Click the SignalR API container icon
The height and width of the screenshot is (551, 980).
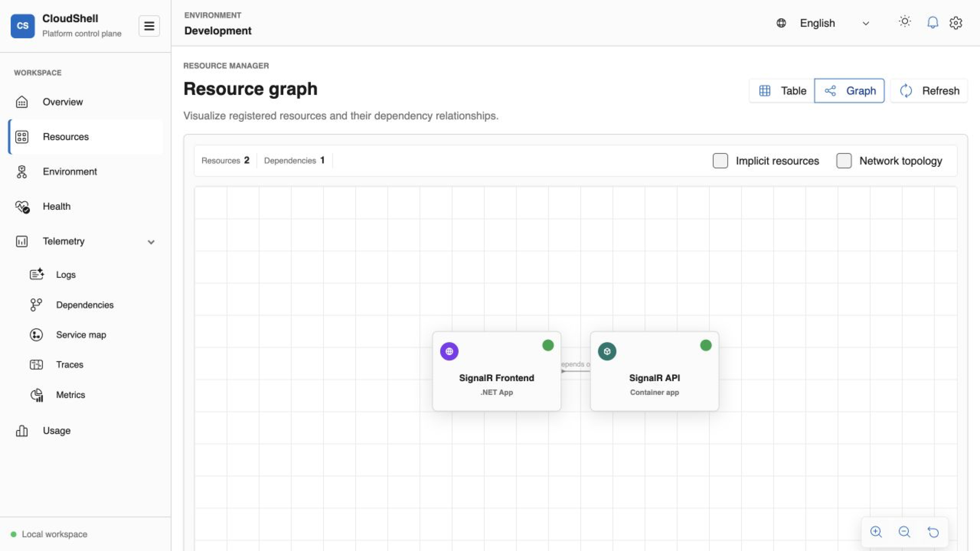click(x=607, y=351)
